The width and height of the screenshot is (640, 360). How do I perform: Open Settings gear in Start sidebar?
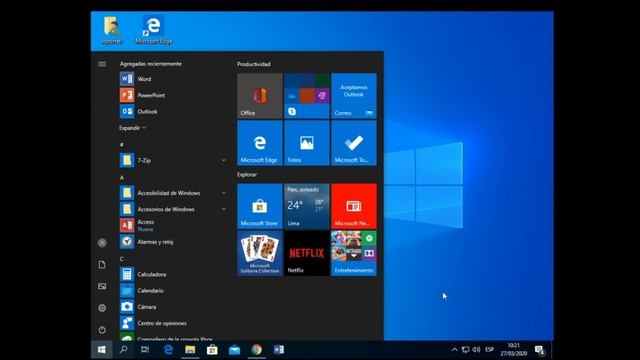(x=102, y=308)
